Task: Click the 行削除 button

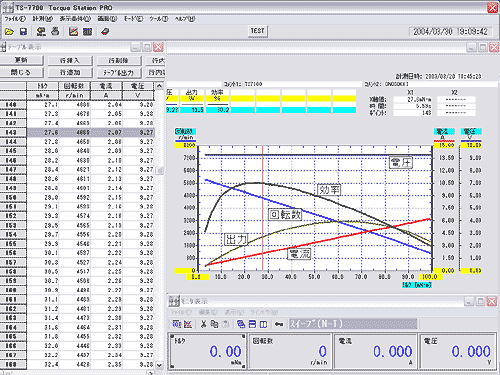Action: pyautogui.click(x=119, y=60)
